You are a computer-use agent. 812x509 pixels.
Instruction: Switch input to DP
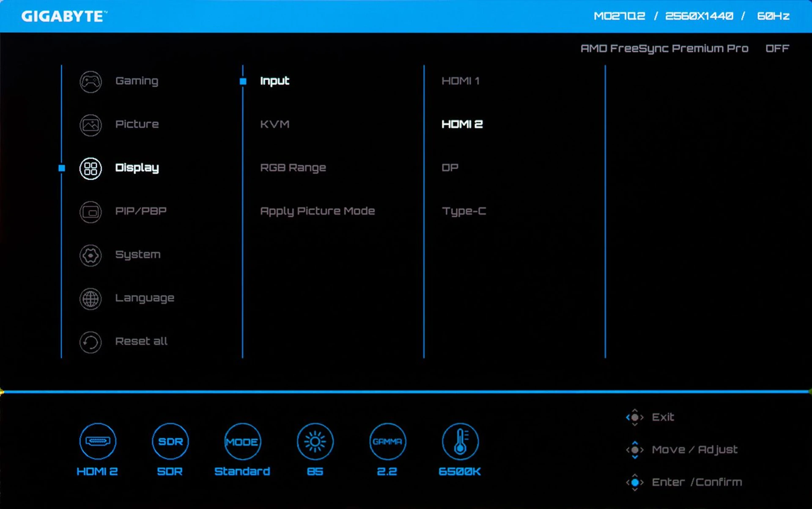click(450, 167)
